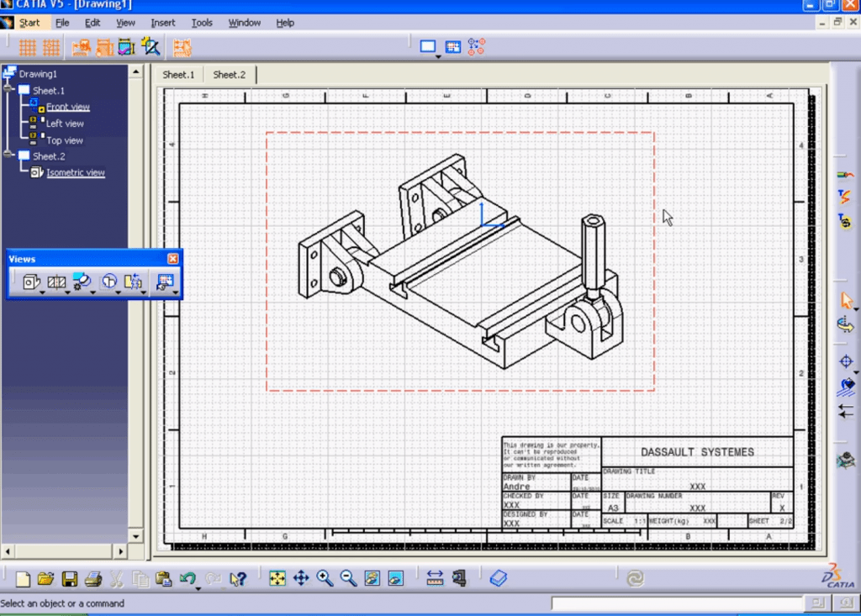The image size is (861, 616).
Task: Click the Print icon in bottom toolbar
Action: pyautogui.click(x=92, y=579)
